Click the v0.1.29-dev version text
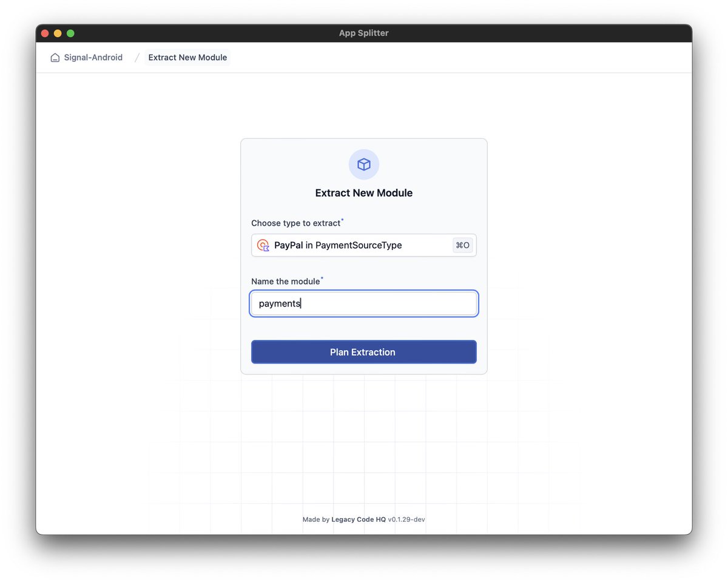728x582 pixels. (x=406, y=519)
